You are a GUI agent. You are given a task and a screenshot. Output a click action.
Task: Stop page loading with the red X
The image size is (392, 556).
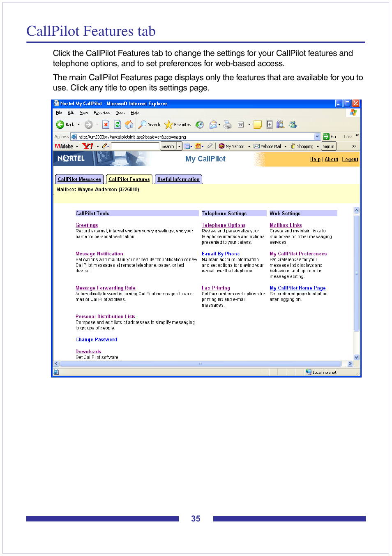click(106, 125)
